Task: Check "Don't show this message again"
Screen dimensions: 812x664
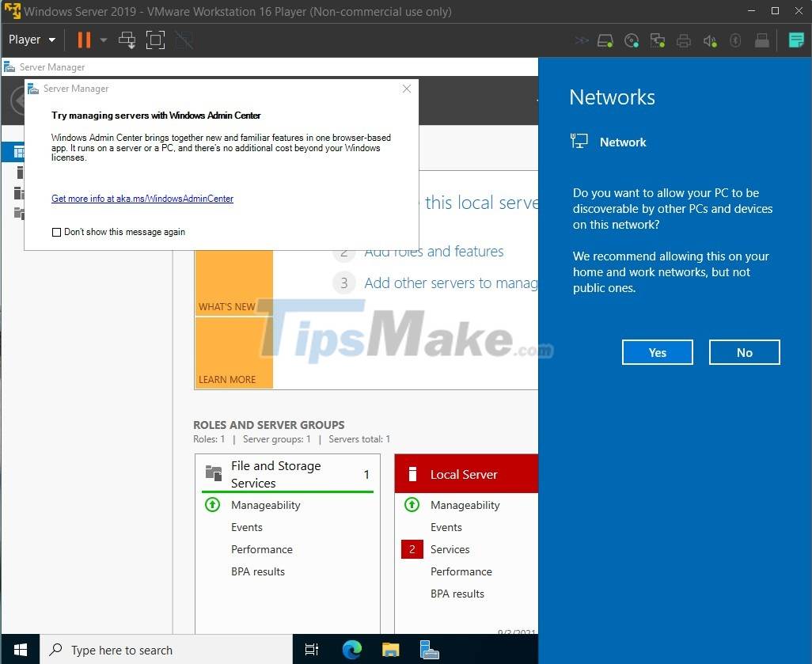Action: coord(56,232)
